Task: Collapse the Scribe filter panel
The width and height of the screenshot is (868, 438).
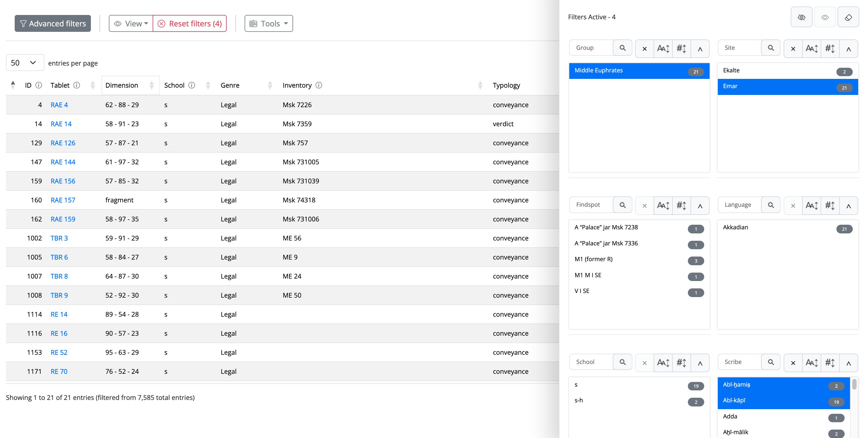Action: 848,363
